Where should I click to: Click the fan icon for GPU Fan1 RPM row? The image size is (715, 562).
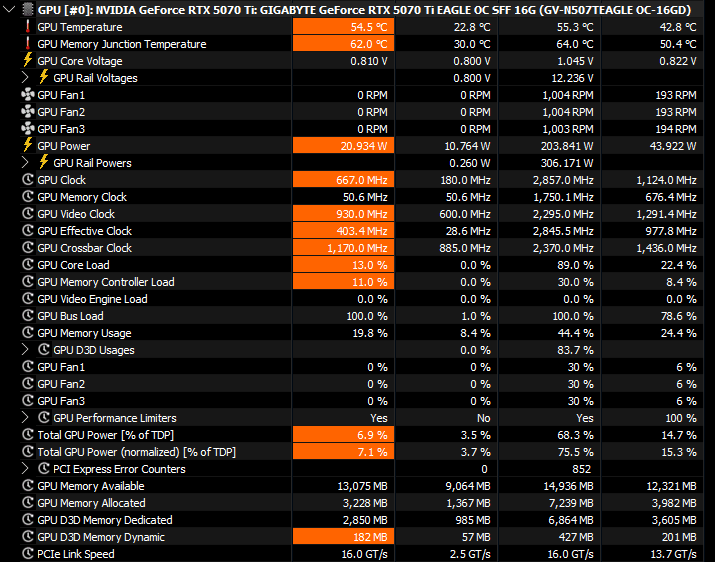point(27,95)
